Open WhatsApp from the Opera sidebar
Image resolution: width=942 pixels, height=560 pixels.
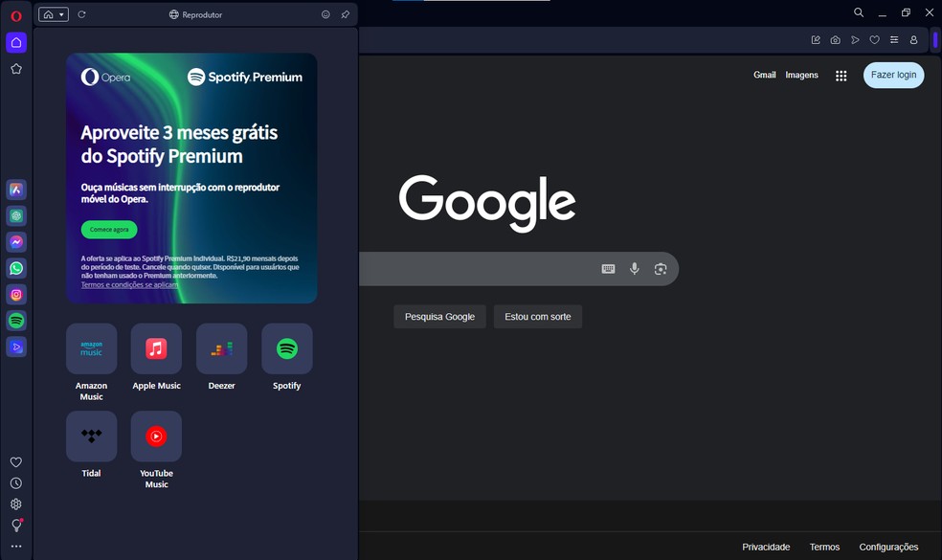click(16, 268)
